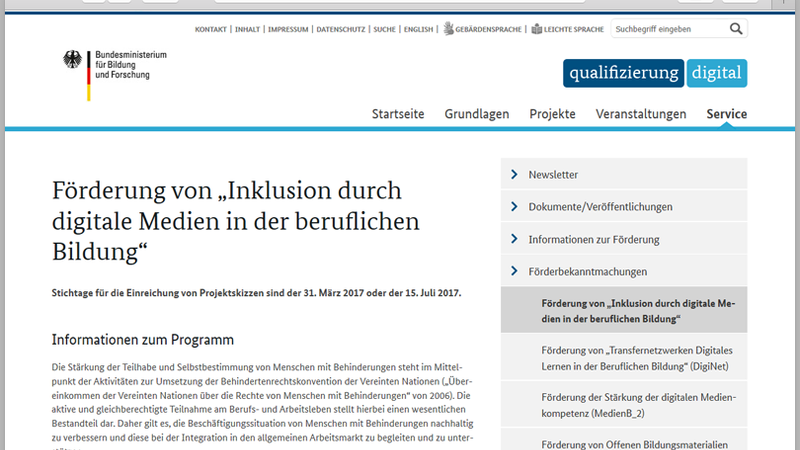Image resolution: width=800 pixels, height=450 pixels.
Task: Collapse the Förderbekanntmachungen chevron
Action: tap(514, 271)
